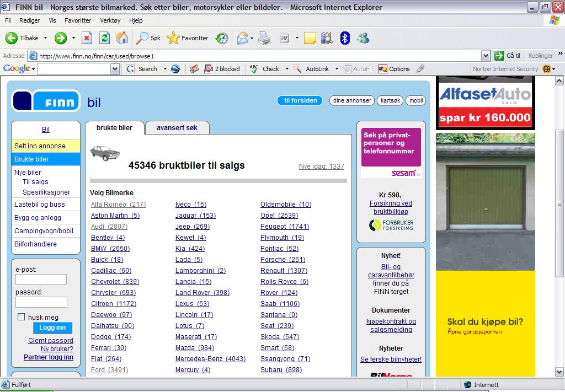The height and width of the screenshot is (392, 565).
Task: Open the Verktøy menu
Action: [110, 20]
